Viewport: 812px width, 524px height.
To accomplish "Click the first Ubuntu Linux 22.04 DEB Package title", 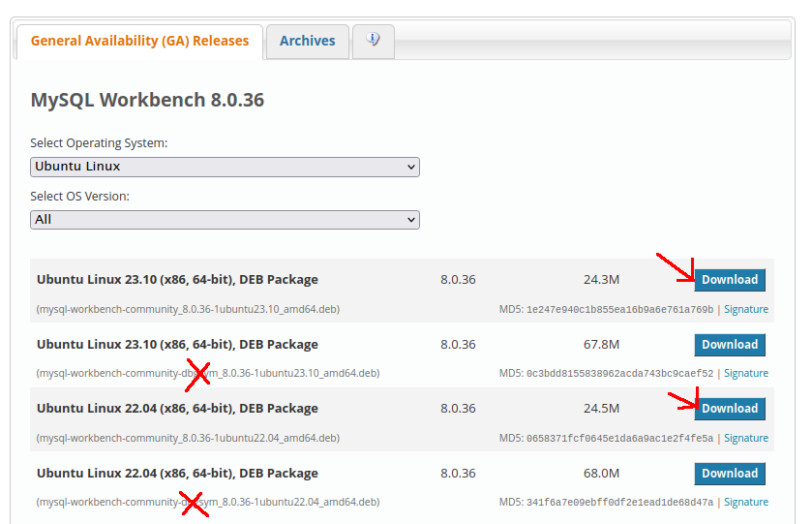I will point(177,409).
